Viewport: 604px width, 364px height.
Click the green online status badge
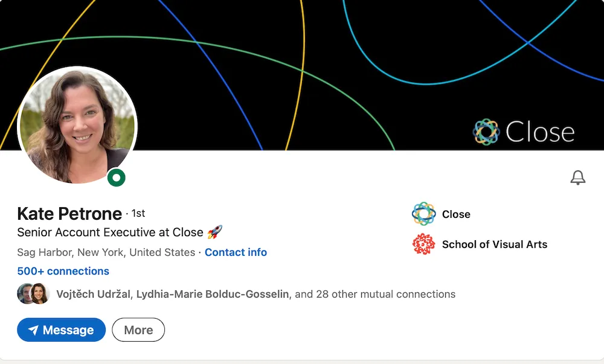[117, 177]
